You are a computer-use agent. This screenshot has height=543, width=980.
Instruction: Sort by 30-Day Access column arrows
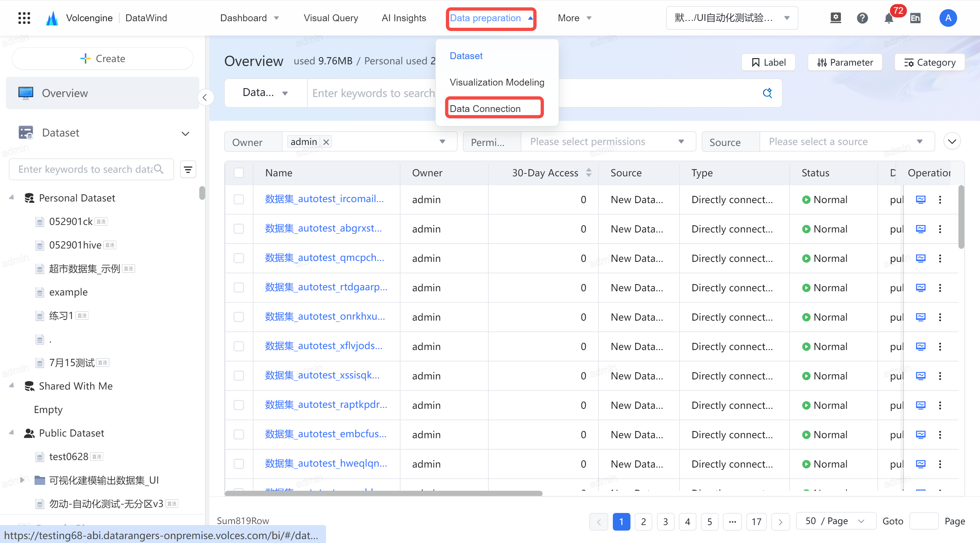589,173
